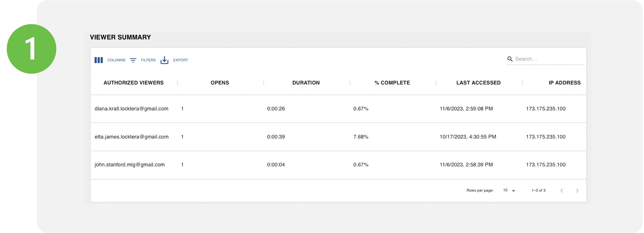Sort by Last Accessed column header

[x=478, y=83]
